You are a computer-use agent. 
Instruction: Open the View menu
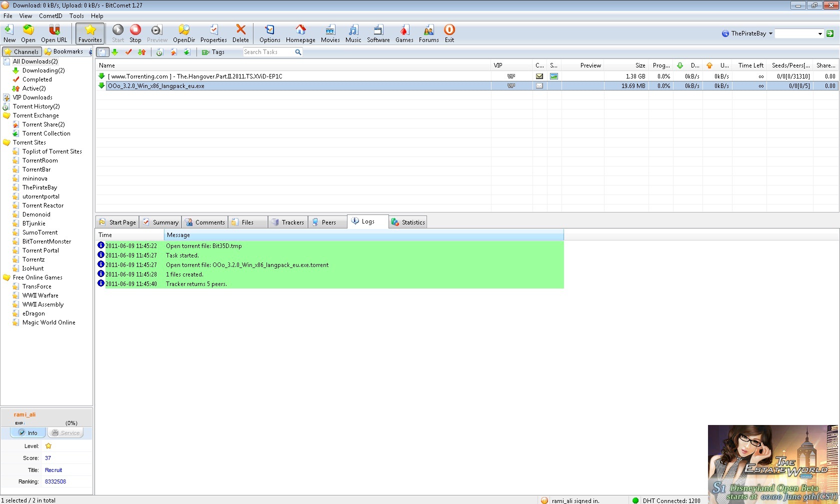25,16
